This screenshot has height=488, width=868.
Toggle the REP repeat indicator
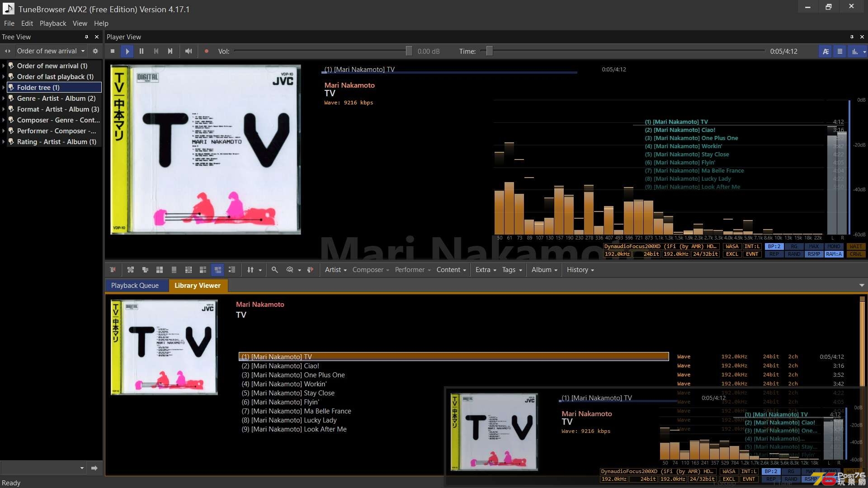[x=774, y=254]
